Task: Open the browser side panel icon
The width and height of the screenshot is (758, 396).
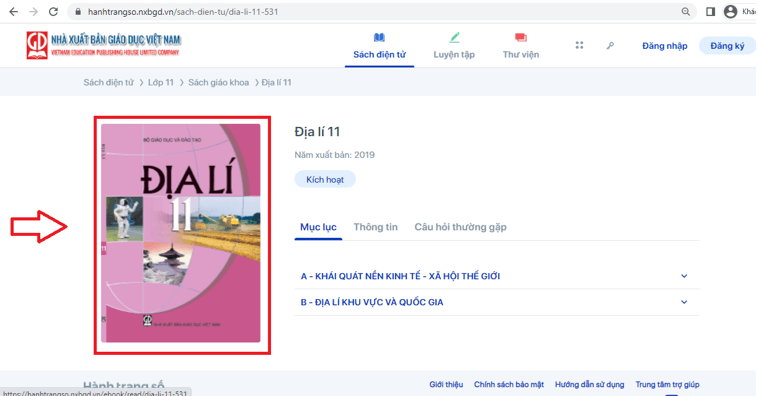Action: pyautogui.click(x=710, y=12)
